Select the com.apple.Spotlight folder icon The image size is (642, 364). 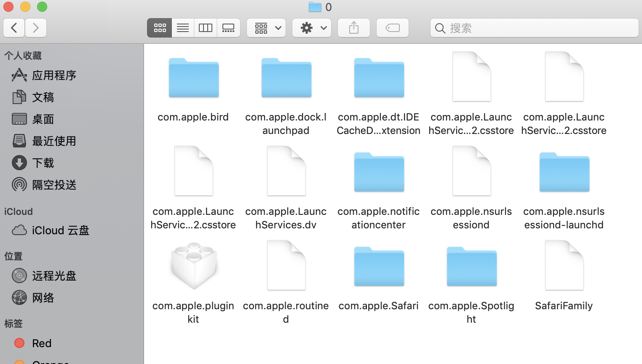click(472, 266)
